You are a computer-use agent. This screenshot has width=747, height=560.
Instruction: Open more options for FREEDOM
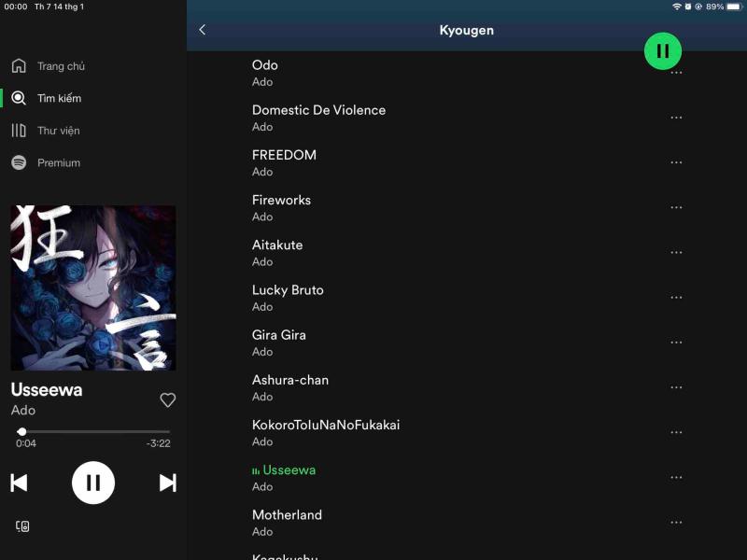676,162
